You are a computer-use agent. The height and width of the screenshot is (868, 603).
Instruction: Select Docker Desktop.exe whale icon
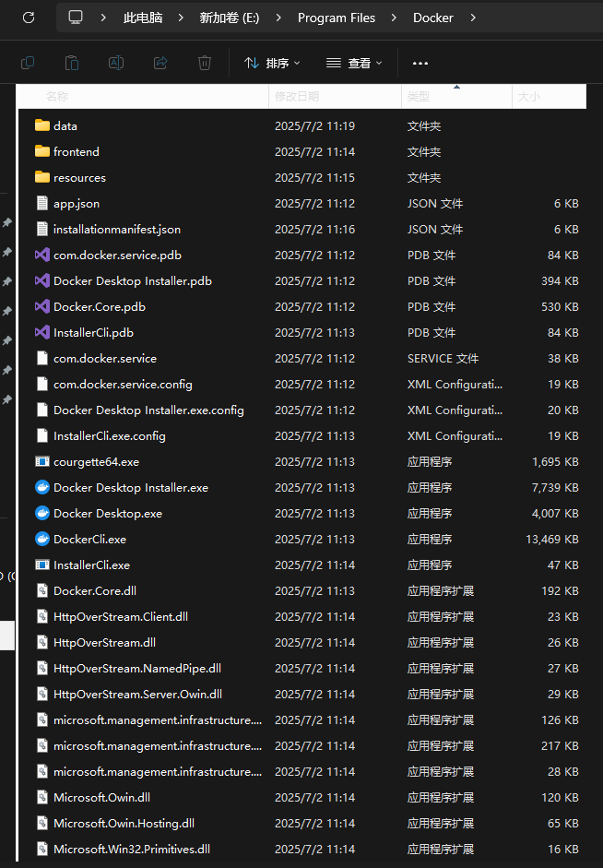42,513
